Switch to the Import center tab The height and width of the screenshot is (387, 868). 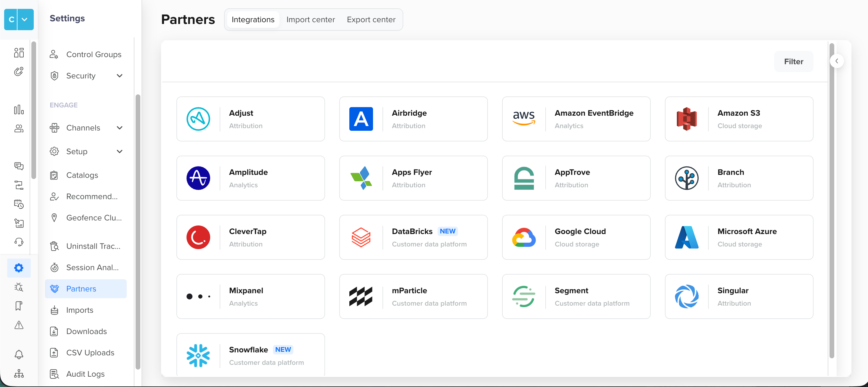coord(310,20)
